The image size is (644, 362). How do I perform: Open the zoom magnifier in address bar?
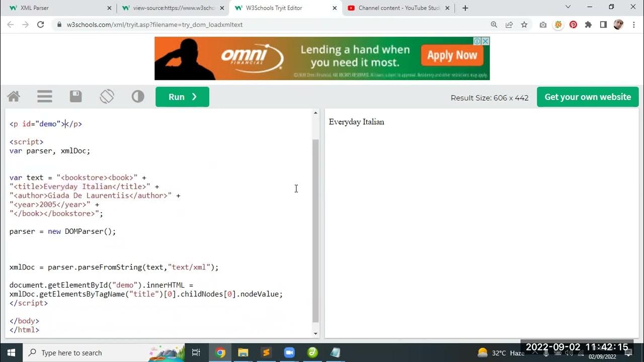(494, 25)
